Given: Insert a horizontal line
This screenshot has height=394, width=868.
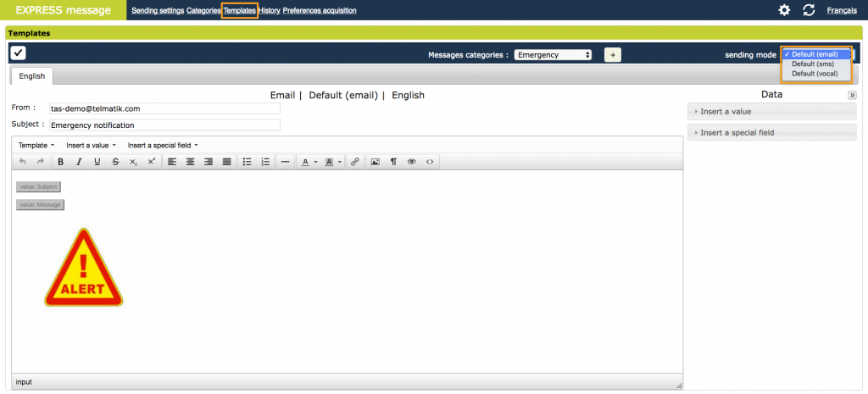Looking at the screenshot, I should click(285, 162).
